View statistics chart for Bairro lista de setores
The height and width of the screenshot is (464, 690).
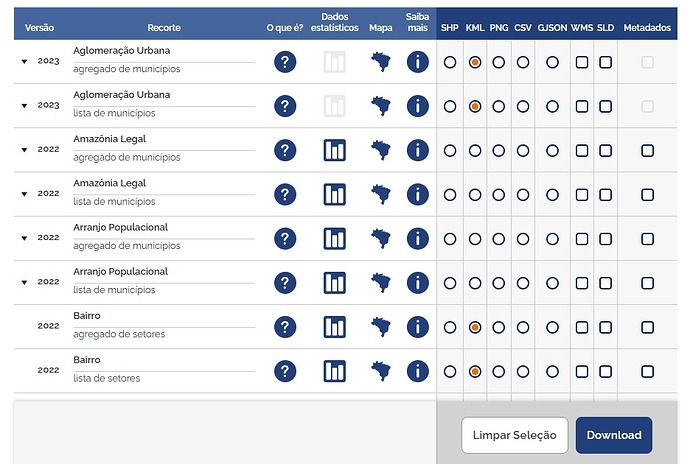(x=334, y=371)
